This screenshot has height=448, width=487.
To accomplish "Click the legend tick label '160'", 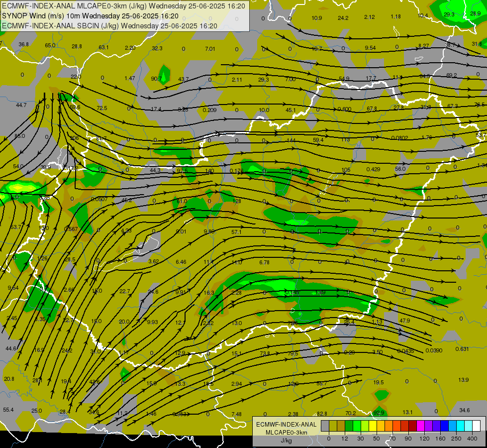I will click(x=440, y=439).
